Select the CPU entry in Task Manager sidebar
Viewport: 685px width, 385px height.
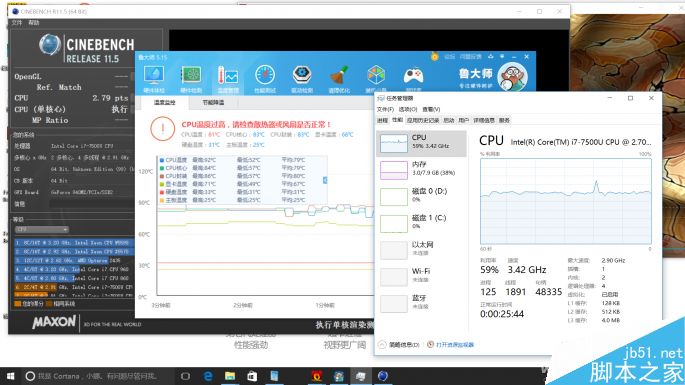coord(421,143)
